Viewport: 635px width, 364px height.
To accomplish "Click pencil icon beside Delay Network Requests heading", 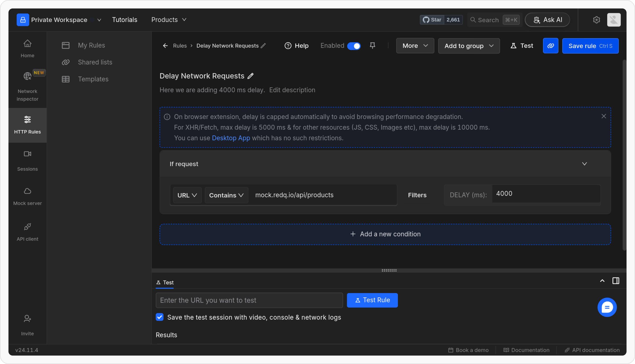I will point(250,76).
